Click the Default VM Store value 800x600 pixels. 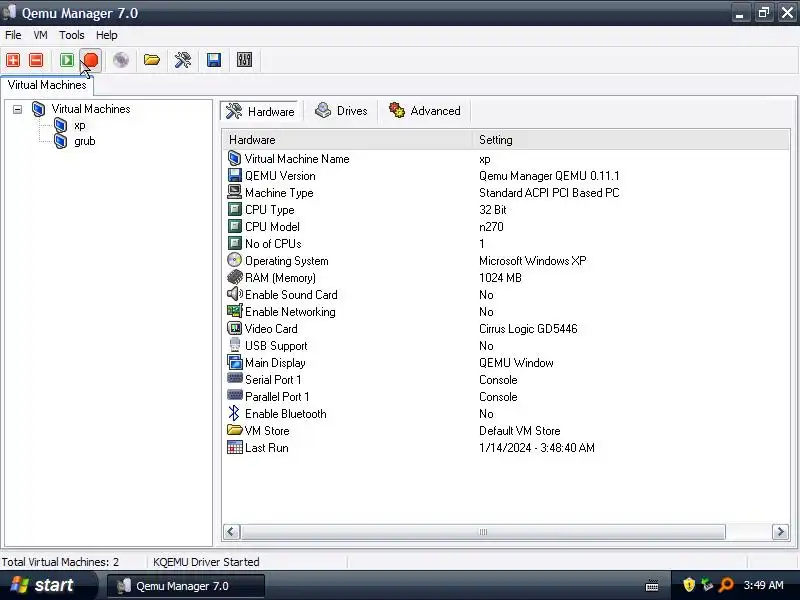[x=519, y=431]
